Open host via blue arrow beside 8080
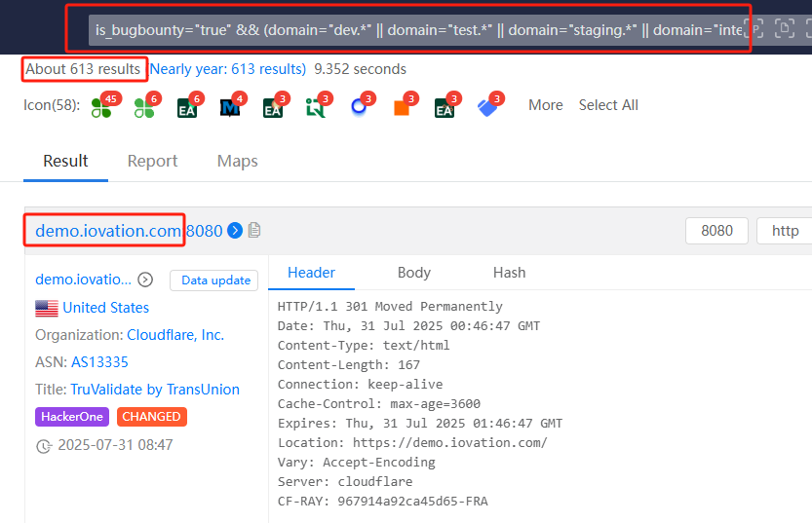This screenshot has height=523, width=812. 235,230
